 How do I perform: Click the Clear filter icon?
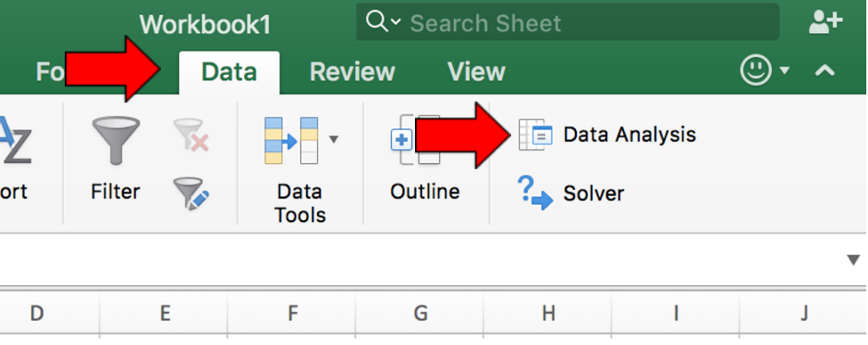pyautogui.click(x=191, y=135)
